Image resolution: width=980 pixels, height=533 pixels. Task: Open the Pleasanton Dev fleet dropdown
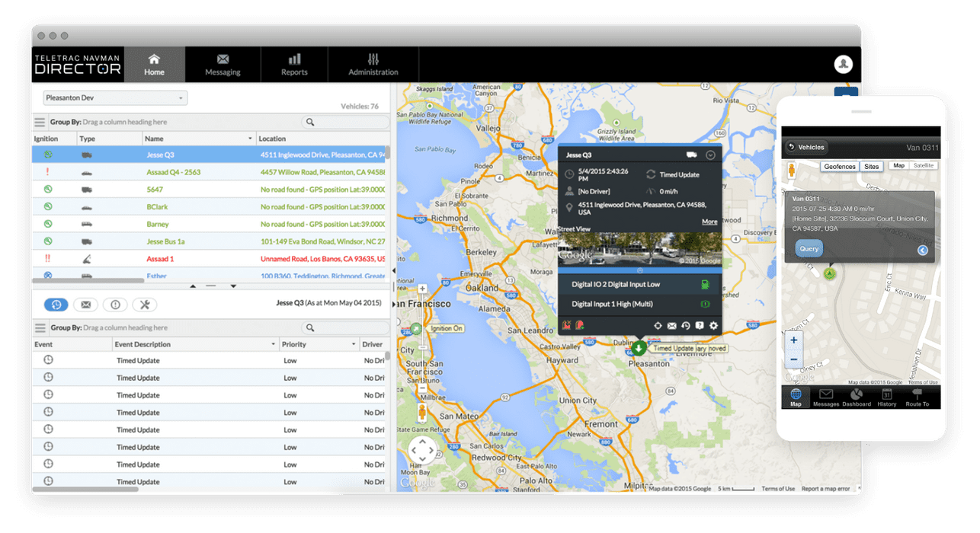pyautogui.click(x=114, y=98)
